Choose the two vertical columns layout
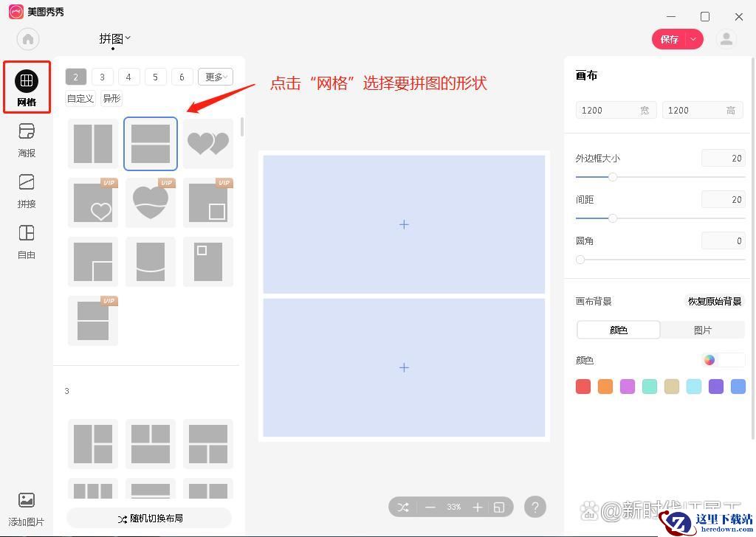Screen dimensions: 756x537 coord(93,144)
